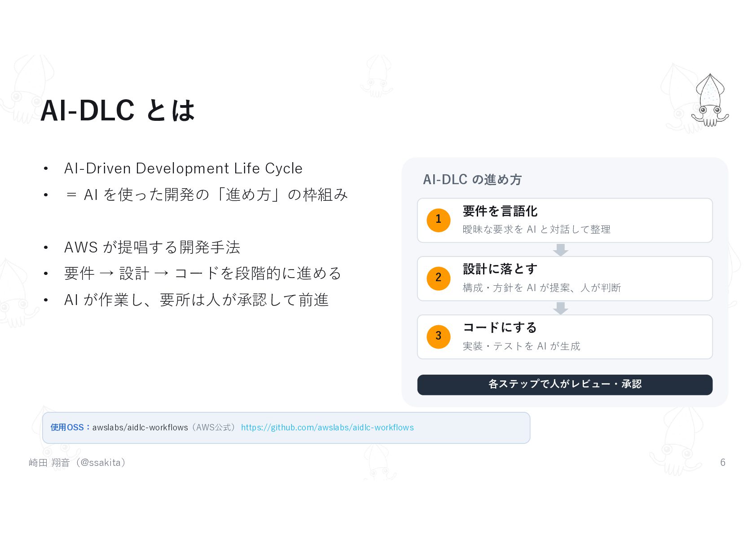This screenshot has width=756, height=535.
Task: Select the 'AI-Driven Development Life Cycle' bullet
Action: [x=183, y=168]
